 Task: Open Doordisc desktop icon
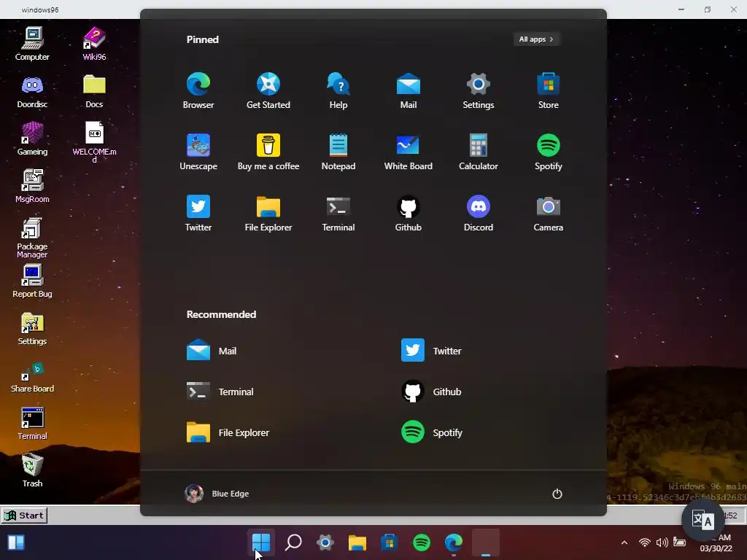32,91
